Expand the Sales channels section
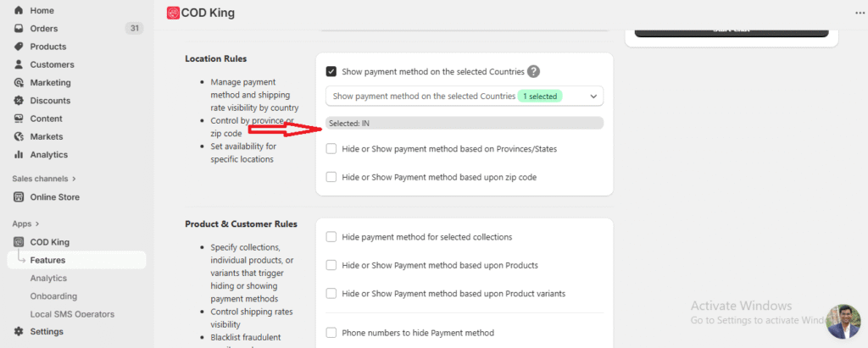 (x=74, y=179)
